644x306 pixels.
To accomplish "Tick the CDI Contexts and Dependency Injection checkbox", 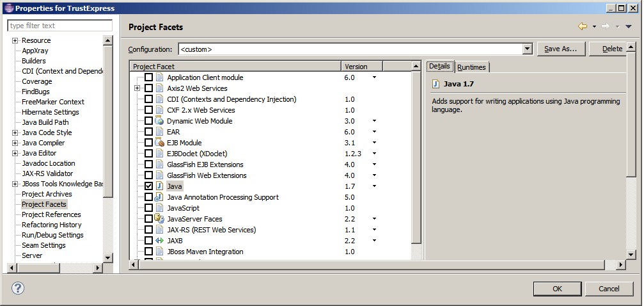I will (x=148, y=99).
